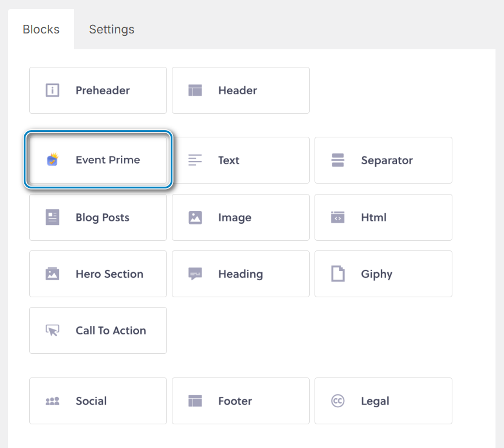Click the Header layout icon
This screenshot has height=448, width=504.
195,90
